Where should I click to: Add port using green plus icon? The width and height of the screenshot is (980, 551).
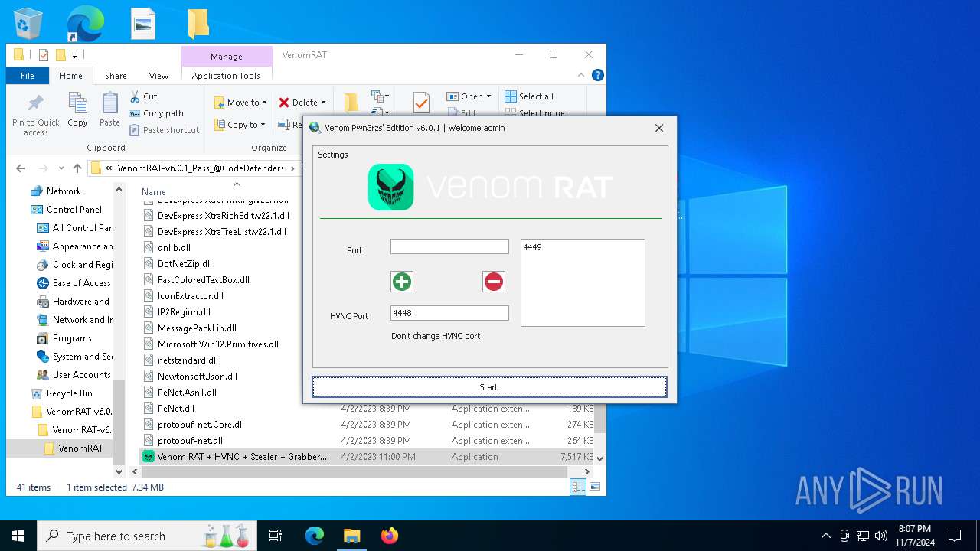click(402, 282)
